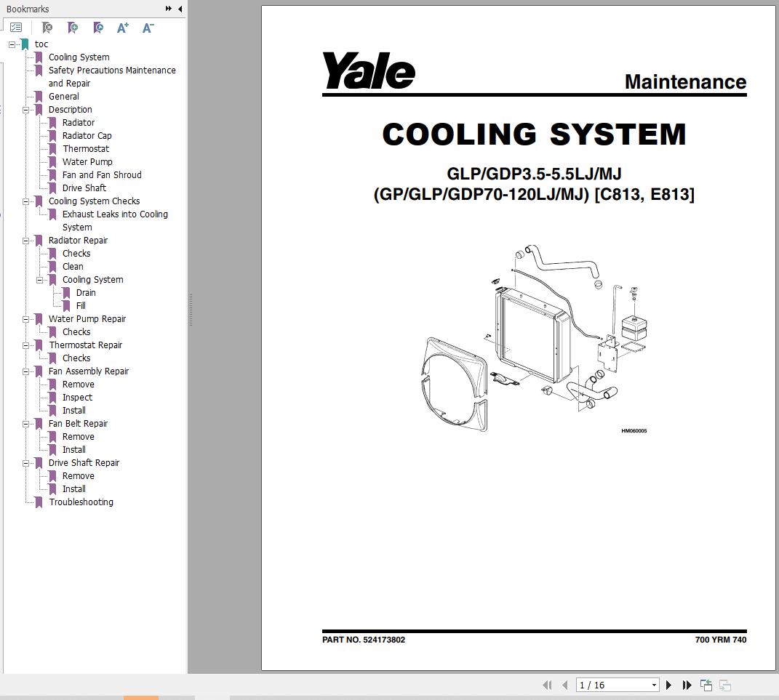Collapse the toc root bookmark
Viewport: 779px width, 700px height.
click(x=12, y=44)
